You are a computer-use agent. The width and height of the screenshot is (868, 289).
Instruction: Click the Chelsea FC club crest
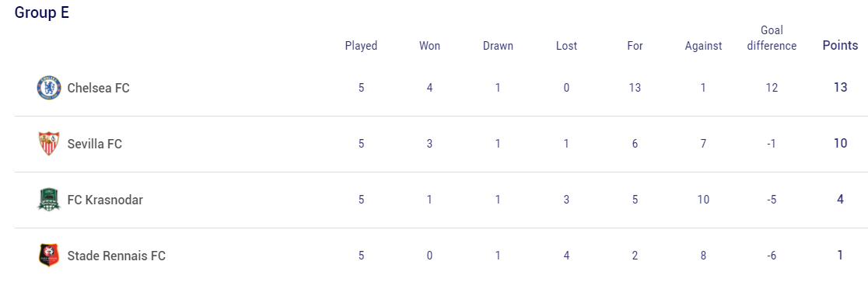49,88
